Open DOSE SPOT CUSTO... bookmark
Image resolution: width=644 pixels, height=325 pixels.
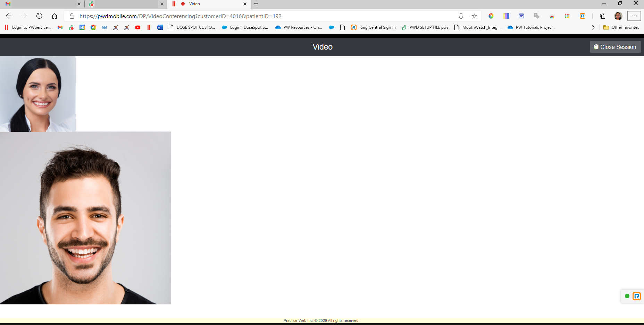(192, 27)
